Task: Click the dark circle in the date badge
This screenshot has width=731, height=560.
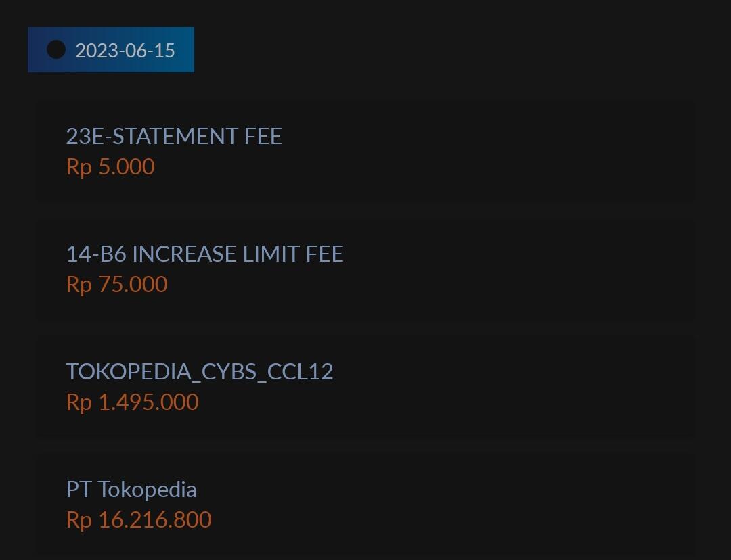Action: (x=56, y=49)
